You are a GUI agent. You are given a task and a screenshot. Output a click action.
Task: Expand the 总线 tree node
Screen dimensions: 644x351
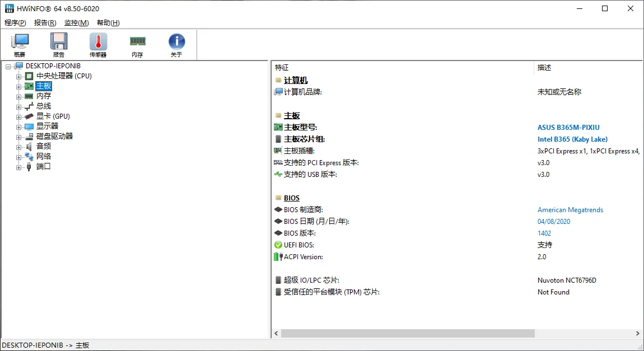point(18,107)
